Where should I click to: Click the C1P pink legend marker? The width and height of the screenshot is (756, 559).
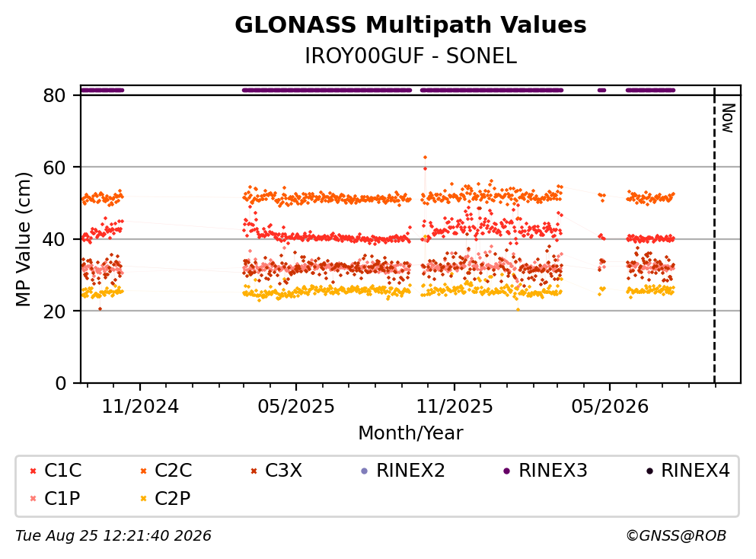[x=33, y=499]
